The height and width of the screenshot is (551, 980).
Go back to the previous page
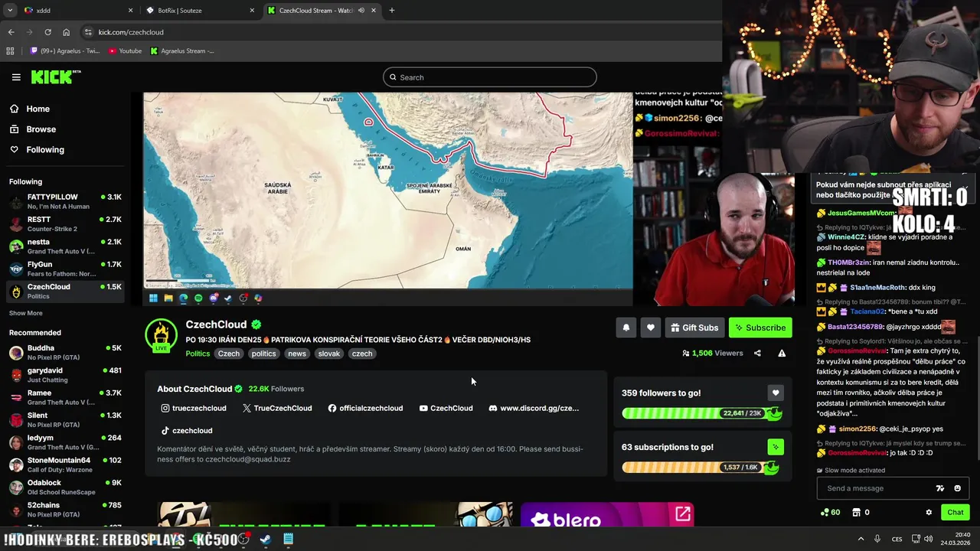click(11, 32)
